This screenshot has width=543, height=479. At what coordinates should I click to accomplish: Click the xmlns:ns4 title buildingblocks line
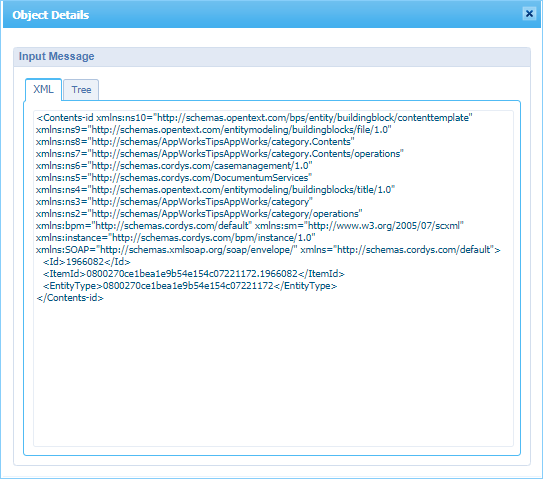pyautogui.click(x=215, y=190)
